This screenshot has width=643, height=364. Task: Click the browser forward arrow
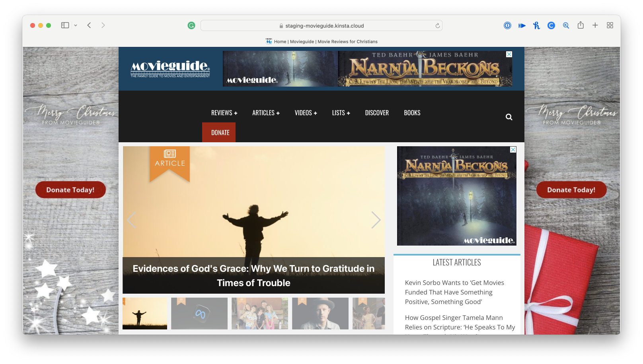click(x=103, y=25)
